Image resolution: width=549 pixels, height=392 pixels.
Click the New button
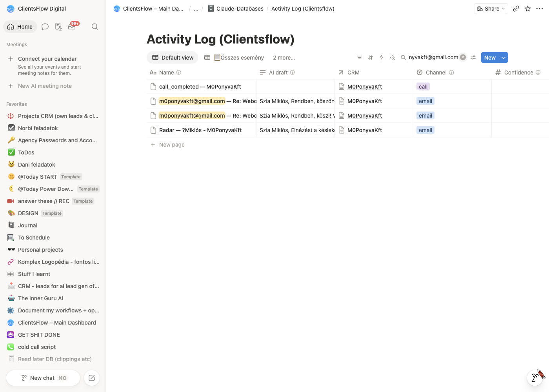pyautogui.click(x=490, y=58)
